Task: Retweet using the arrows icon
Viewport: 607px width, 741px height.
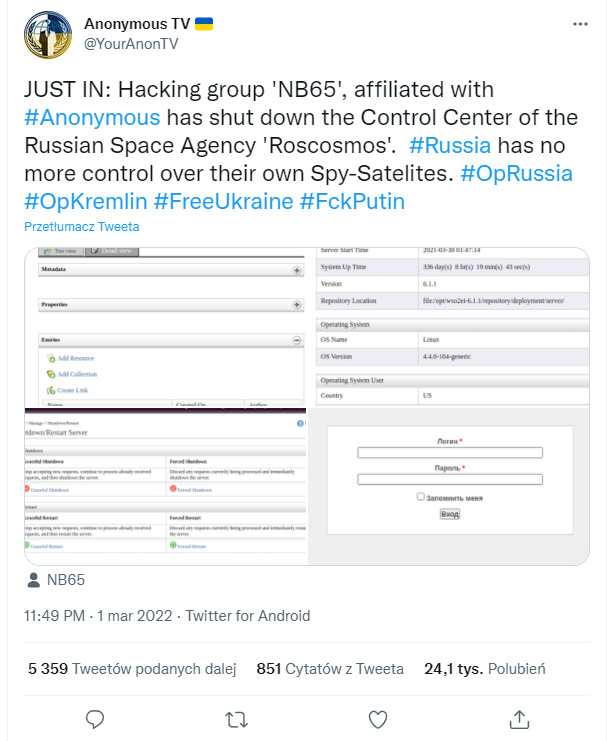Action: (x=236, y=718)
